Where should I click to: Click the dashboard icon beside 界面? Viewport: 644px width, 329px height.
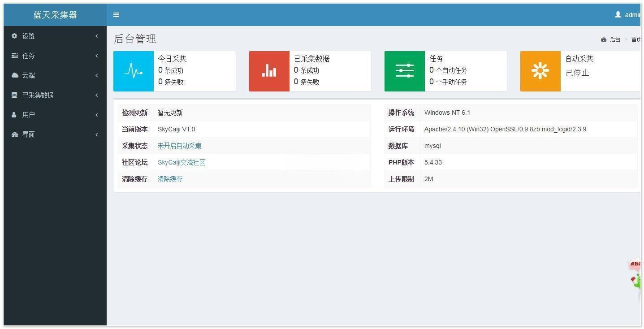14,134
